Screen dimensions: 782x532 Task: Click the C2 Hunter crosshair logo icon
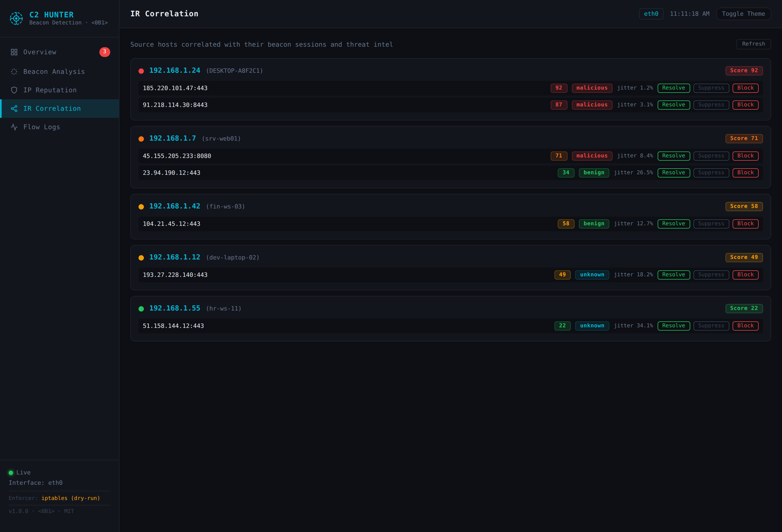(x=16, y=18)
